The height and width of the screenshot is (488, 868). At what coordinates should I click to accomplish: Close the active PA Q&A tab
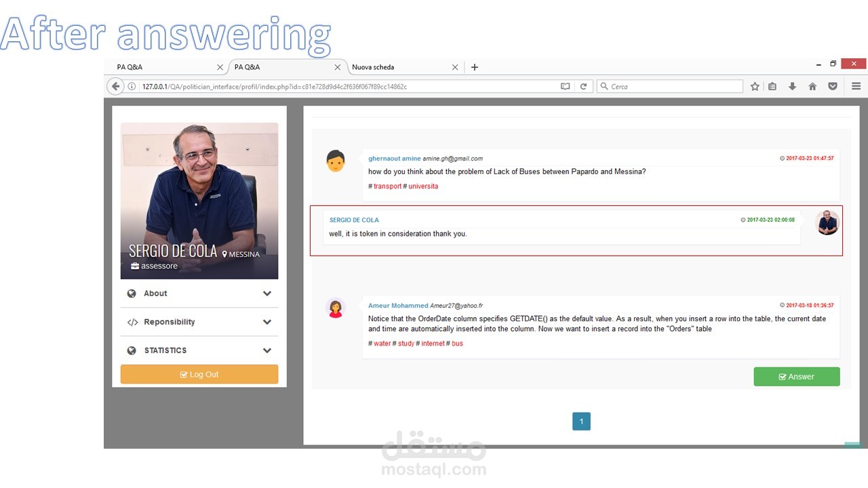[337, 67]
